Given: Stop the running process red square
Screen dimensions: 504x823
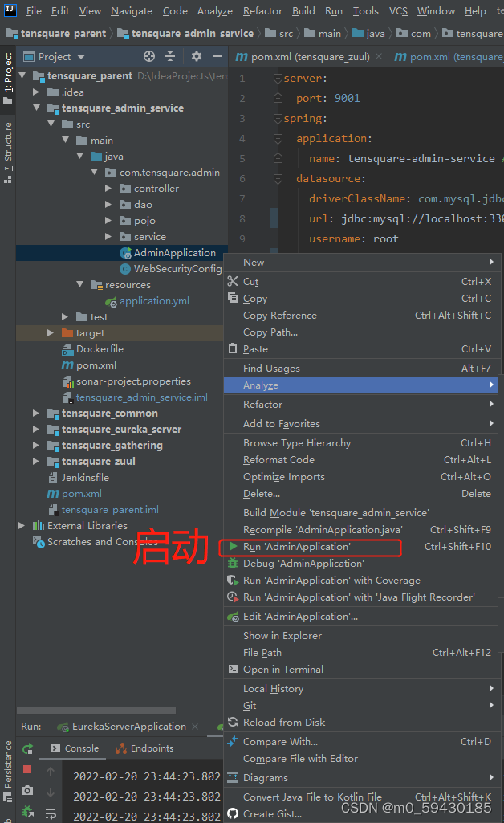Looking at the screenshot, I should [x=27, y=769].
